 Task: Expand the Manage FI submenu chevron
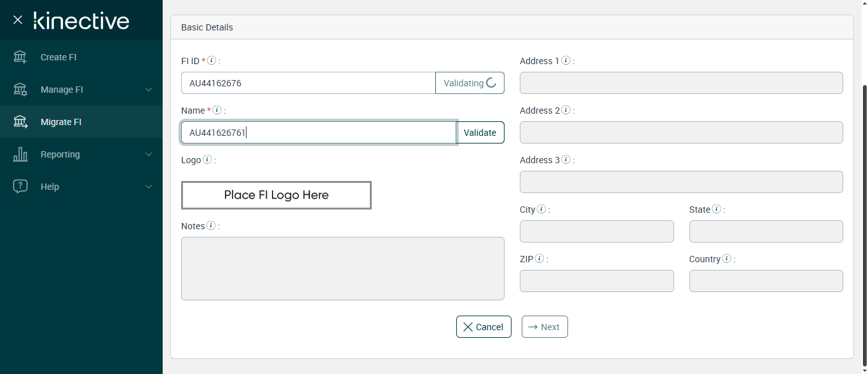pos(149,90)
